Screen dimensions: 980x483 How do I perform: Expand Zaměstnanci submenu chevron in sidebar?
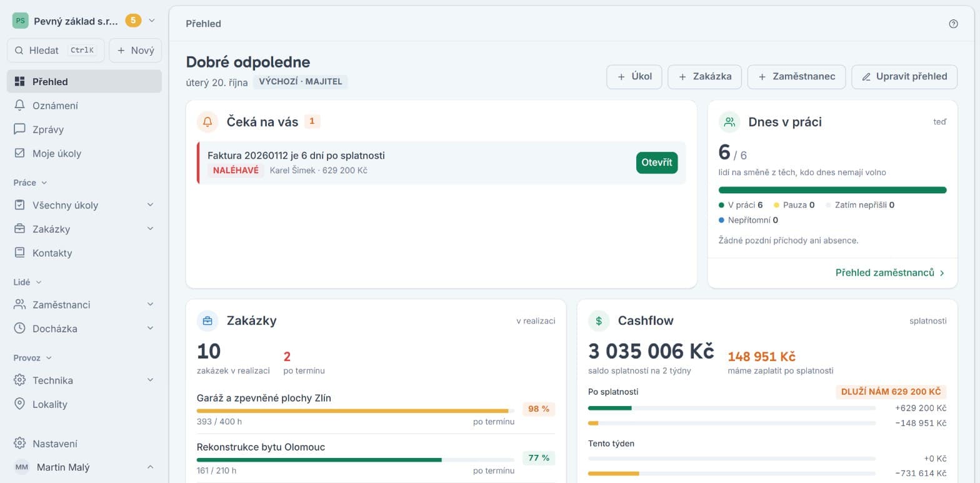150,304
